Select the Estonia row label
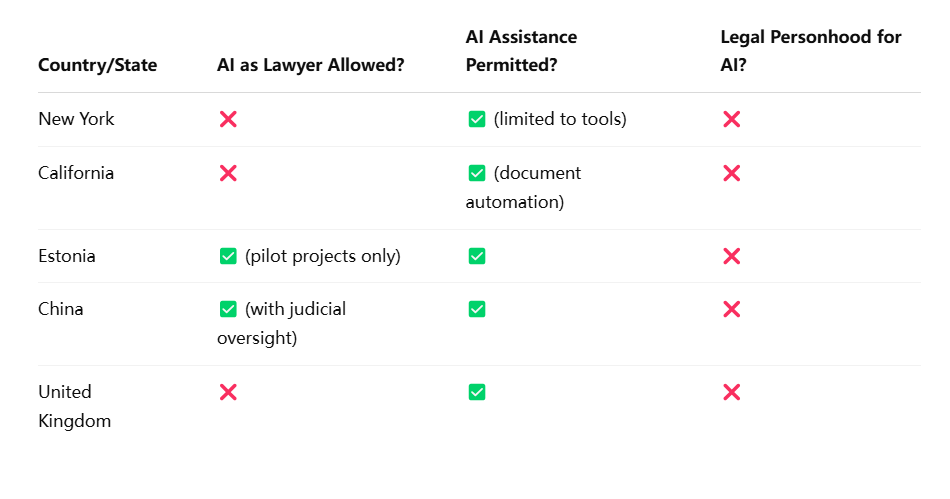The height and width of the screenshot is (499, 950). pyautogui.click(x=67, y=256)
